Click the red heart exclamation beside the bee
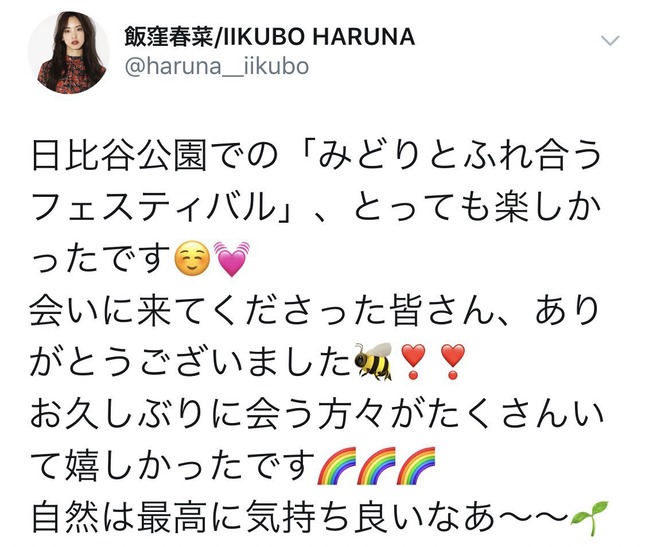The image size is (645, 547). point(413,361)
